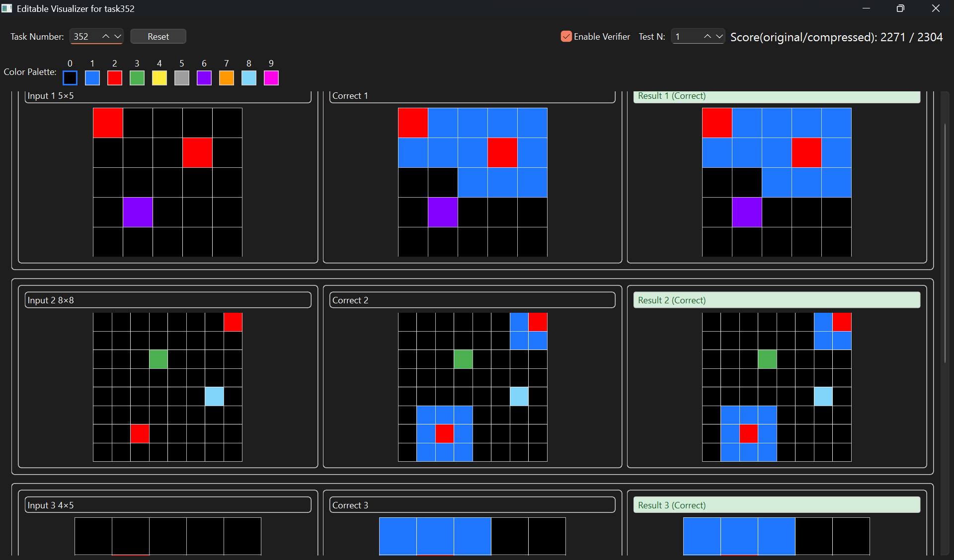Select green color 3 swatch

137,78
